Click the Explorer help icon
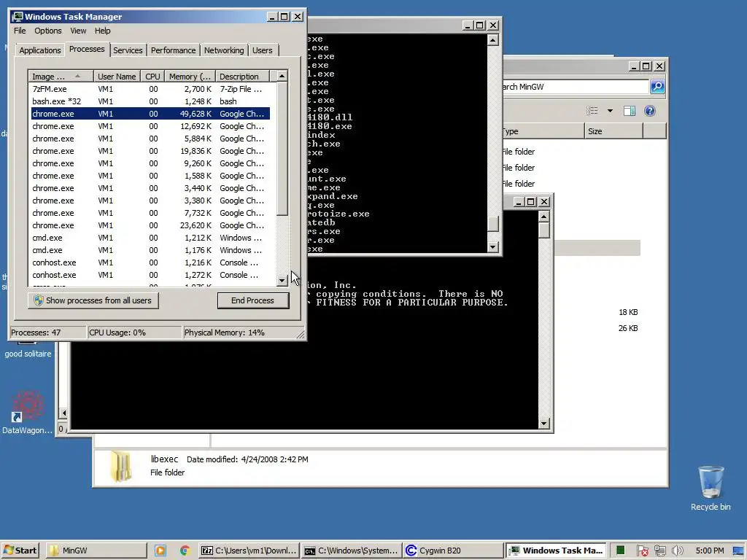This screenshot has height=560, width=747. coord(650,111)
